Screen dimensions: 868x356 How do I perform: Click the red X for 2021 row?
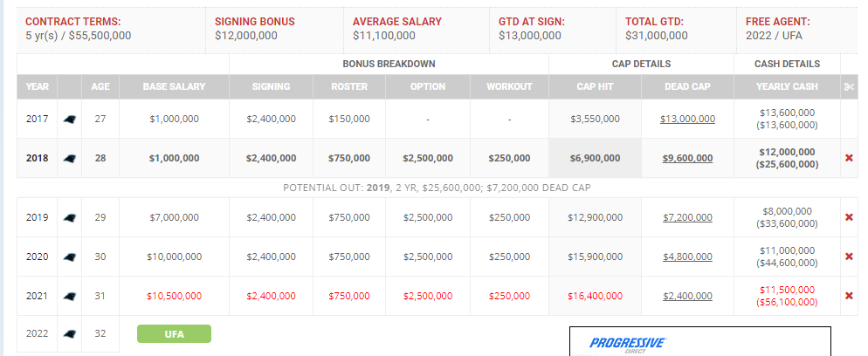coord(849,296)
